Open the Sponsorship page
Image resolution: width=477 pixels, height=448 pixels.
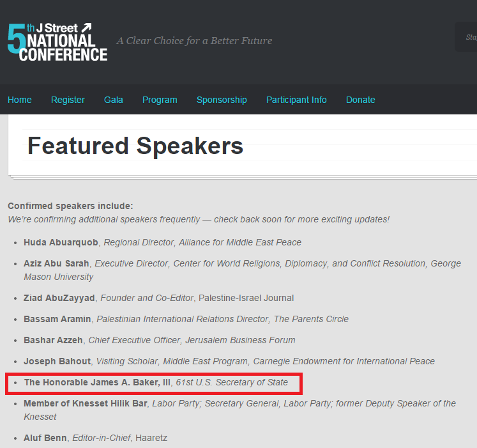pyautogui.click(x=222, y=100)
